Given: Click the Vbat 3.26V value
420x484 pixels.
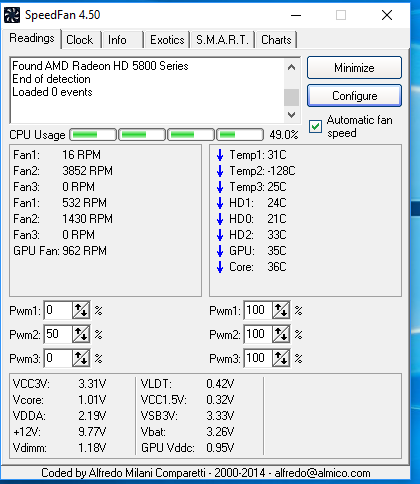Looking at the screenshot, I should pyautogui.click(x=220, y=432).
